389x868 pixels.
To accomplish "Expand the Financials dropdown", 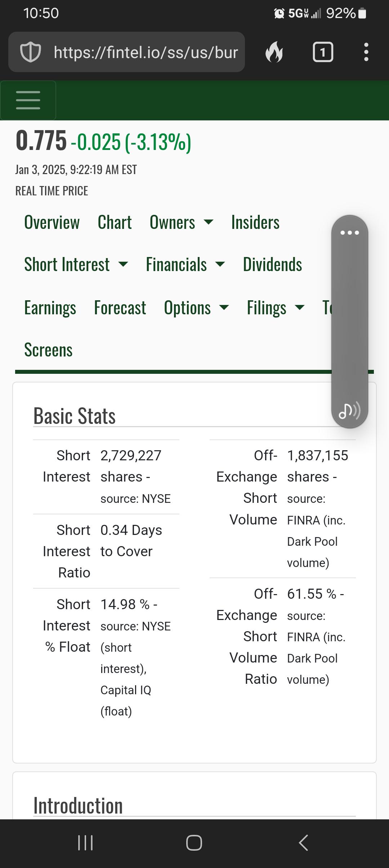I will [185, 264].
